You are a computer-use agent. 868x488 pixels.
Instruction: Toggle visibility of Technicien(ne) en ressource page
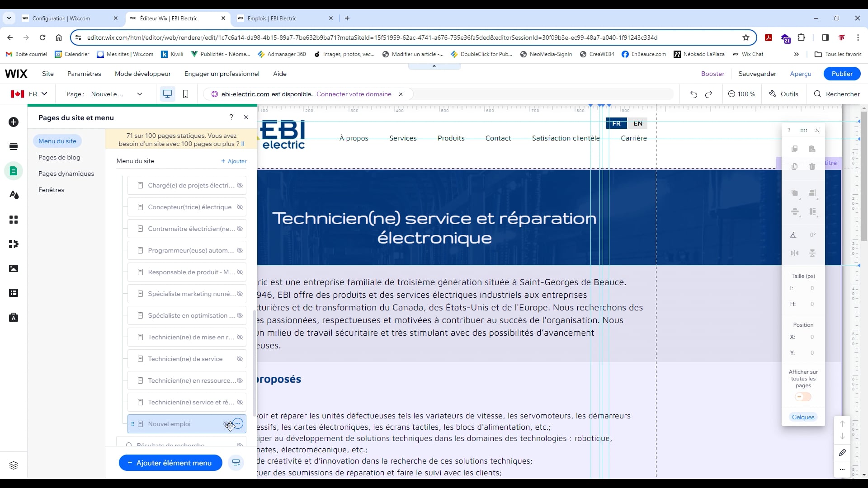pos(240,380)
